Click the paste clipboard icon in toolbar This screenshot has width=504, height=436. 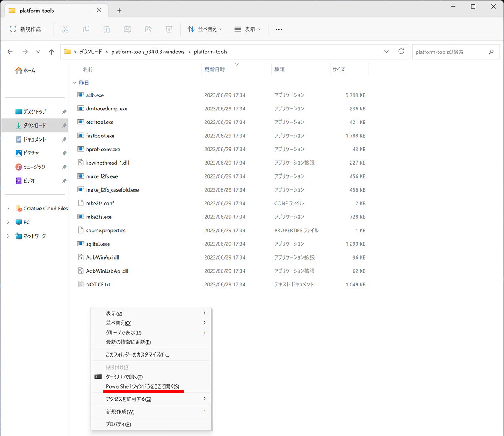tap(107, 29)
